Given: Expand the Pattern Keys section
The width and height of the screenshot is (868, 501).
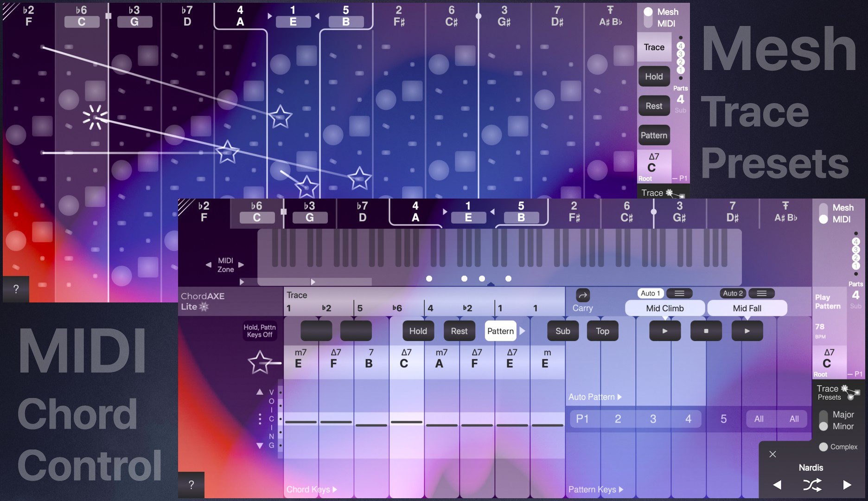Looking at the screenshot, I should point(595,489).
